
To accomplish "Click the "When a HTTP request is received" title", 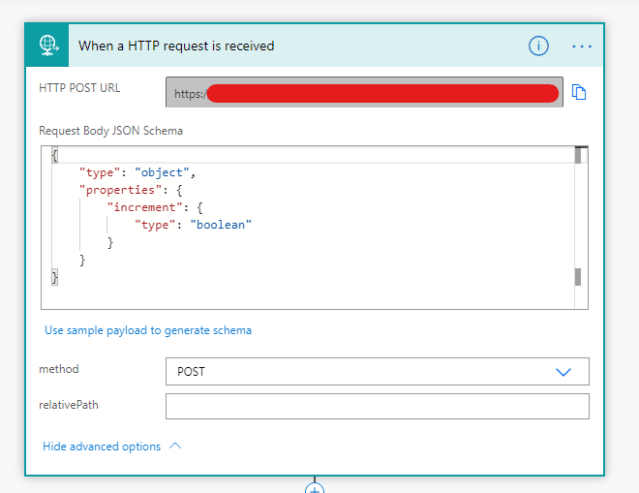I will (x=176, y=46).
